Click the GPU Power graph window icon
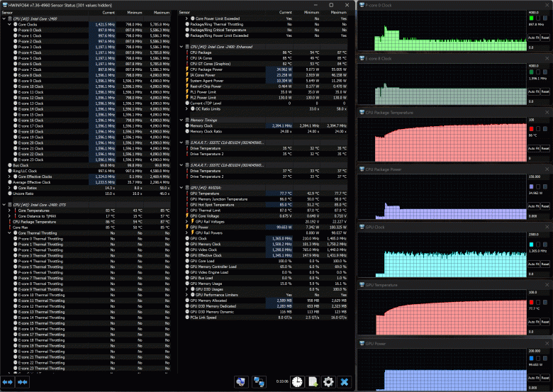Screen dimensions: 553x392 pos(362,343)
